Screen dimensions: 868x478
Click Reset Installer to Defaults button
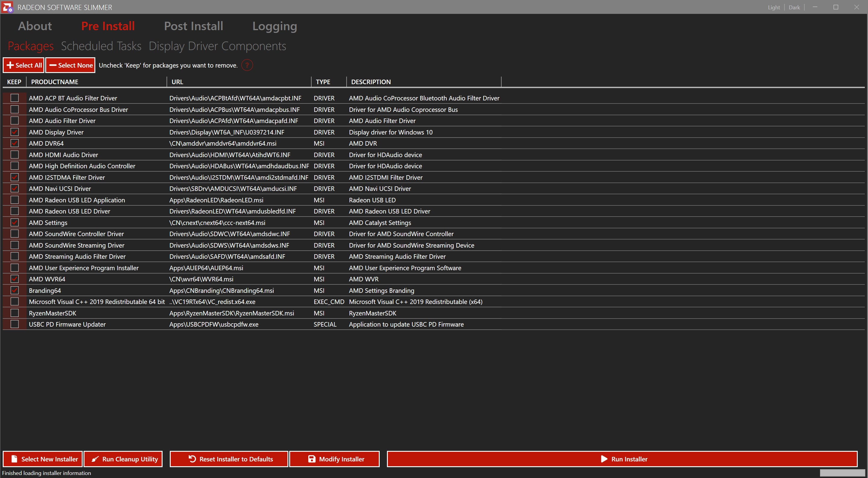point(229,459)
